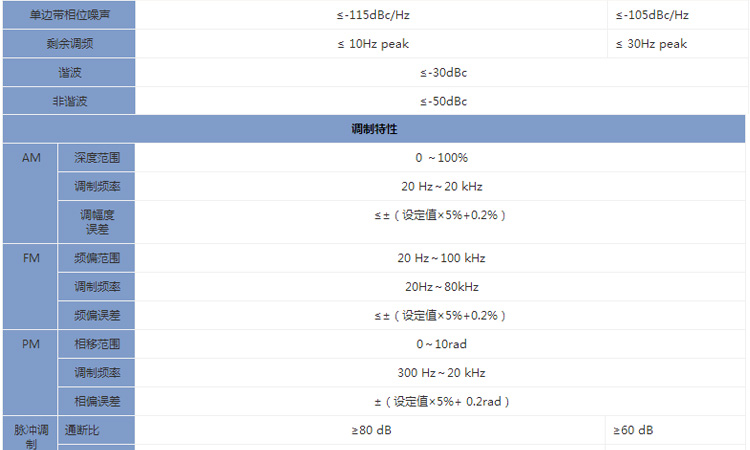Click the 0 ~100% depth range value
Viewport: 750px width, 450px height.
[442, 158]
